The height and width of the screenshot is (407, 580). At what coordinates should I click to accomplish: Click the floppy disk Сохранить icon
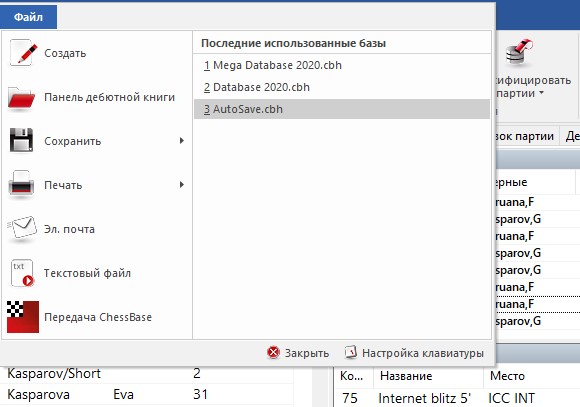tap(21, 140)
